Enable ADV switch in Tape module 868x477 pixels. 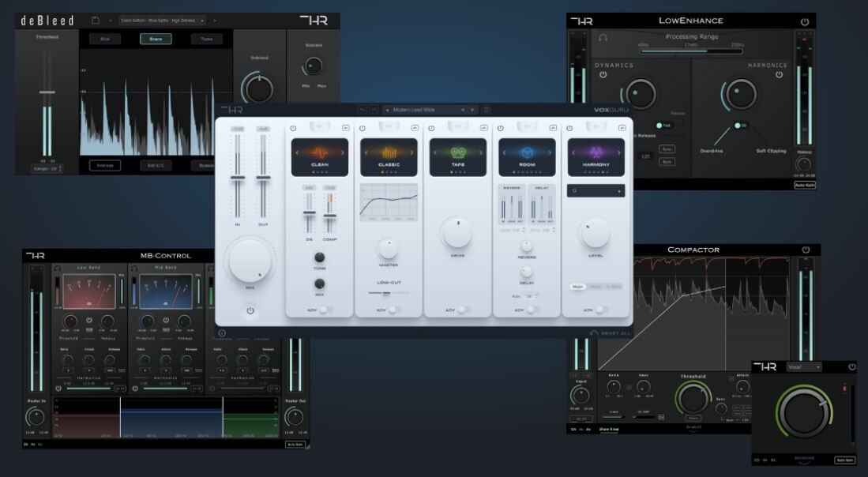[x=464, y=310]
